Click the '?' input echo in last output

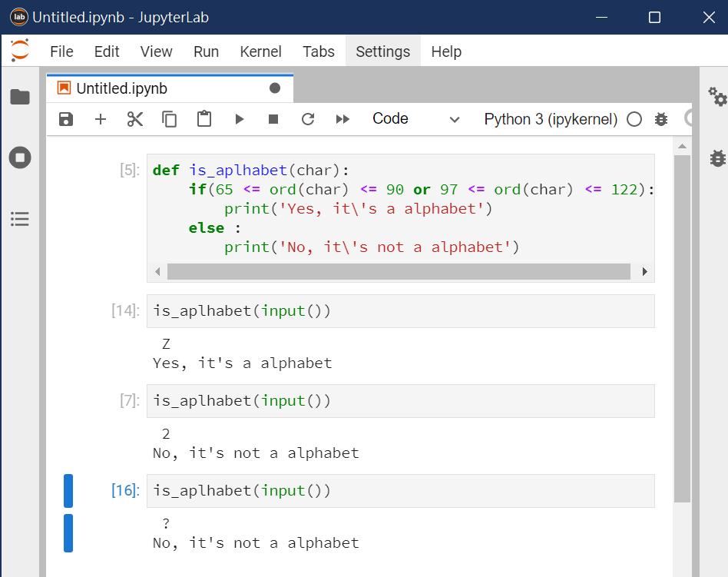pos(166,524)
